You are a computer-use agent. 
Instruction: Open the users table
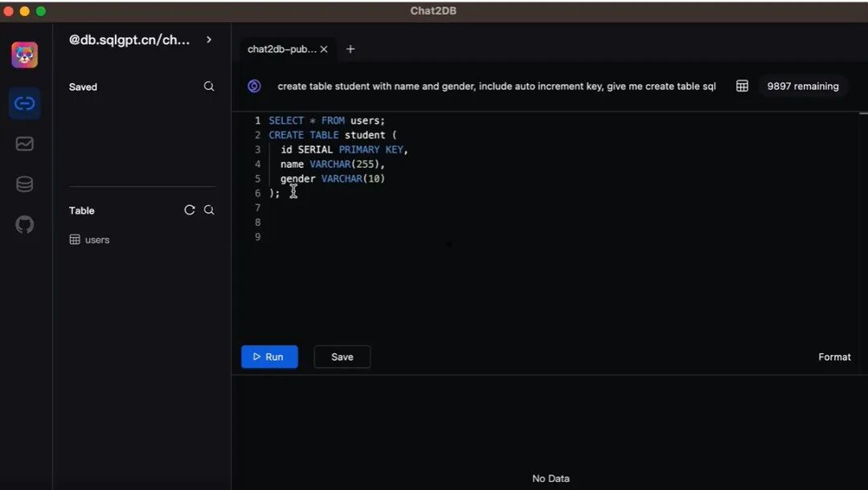[97, 240]
